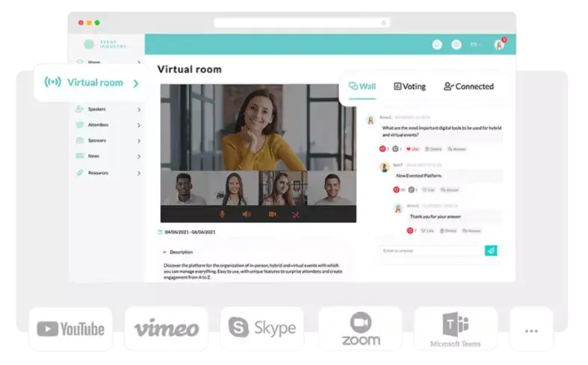Click the Virtual room page heading

189,69
